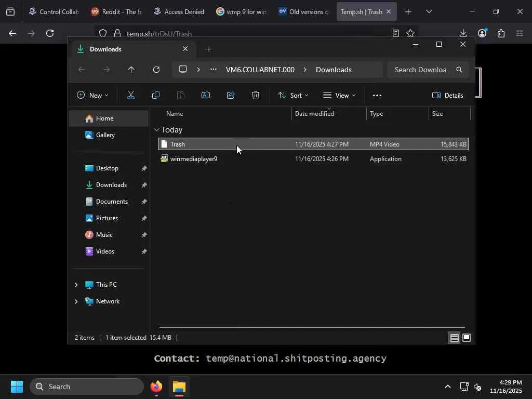
Task: Open Firefox list all tabs dropdown
Action: 429,11
